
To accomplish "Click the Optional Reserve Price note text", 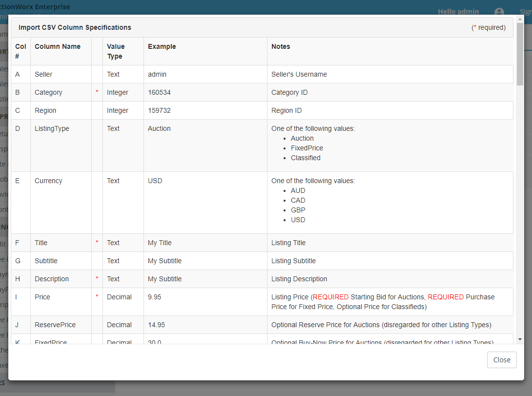I will tap(381, 325).
